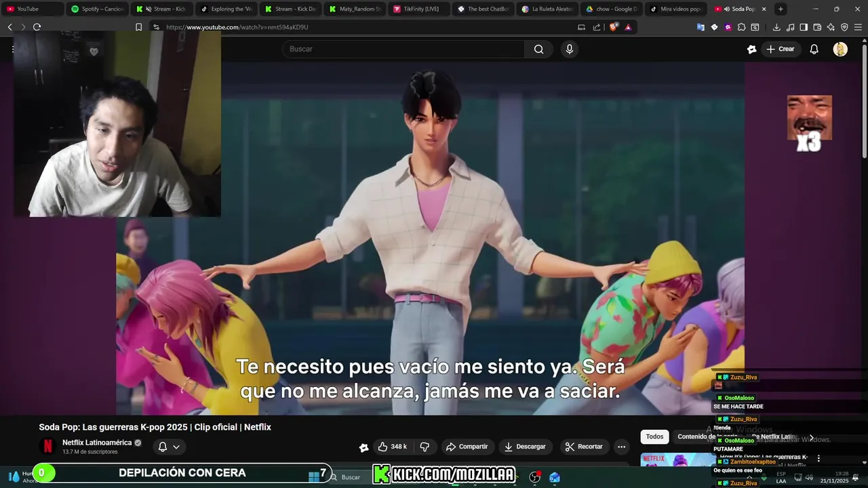Click the Crear create button
Viewport: 868px width, 488px height.
[x=781, y=49]
